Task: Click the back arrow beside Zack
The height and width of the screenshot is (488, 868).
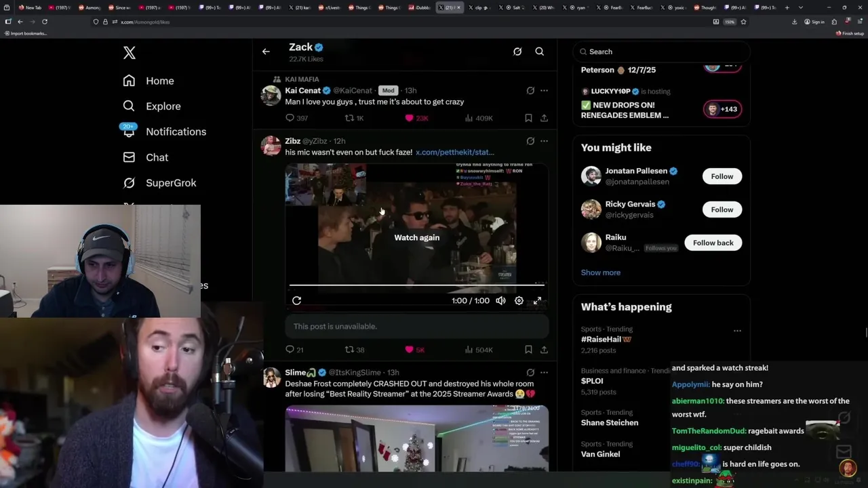Action: click(x=266, y=52)
